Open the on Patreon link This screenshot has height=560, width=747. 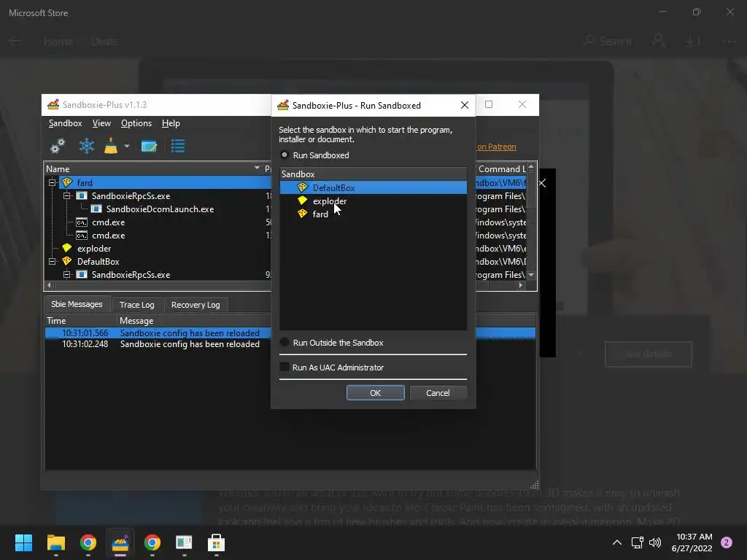click(496, 147)
